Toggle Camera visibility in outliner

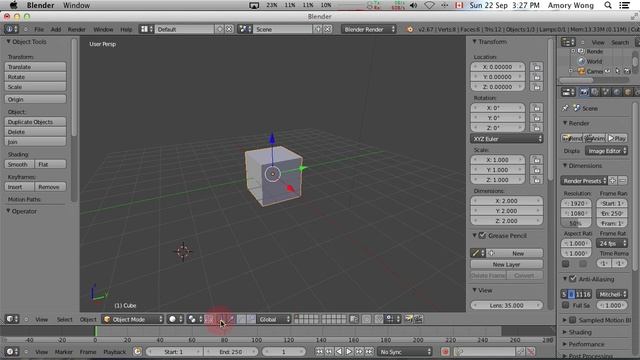(x=608, y=71)
